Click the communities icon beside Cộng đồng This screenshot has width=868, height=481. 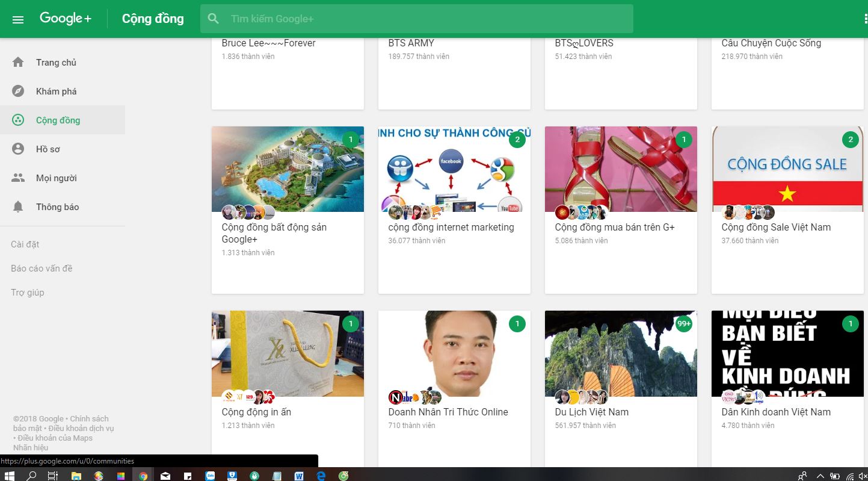point(18,120)
